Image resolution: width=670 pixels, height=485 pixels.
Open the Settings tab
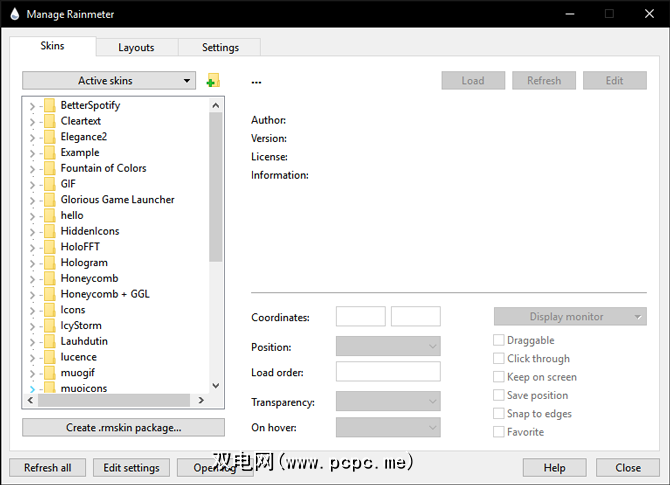pyautogui.click(x=220, y=47)
